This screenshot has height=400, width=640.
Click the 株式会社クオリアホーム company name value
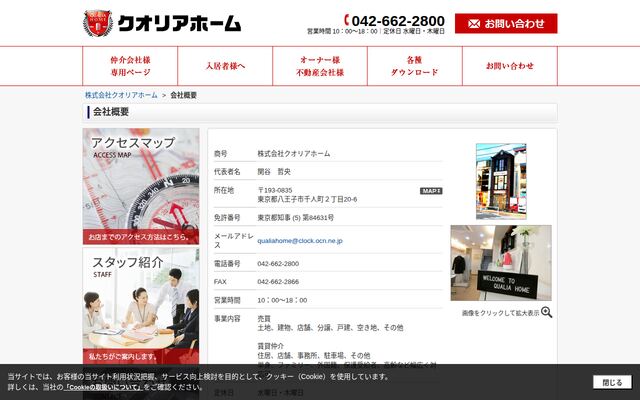click(x=293, y=154)
